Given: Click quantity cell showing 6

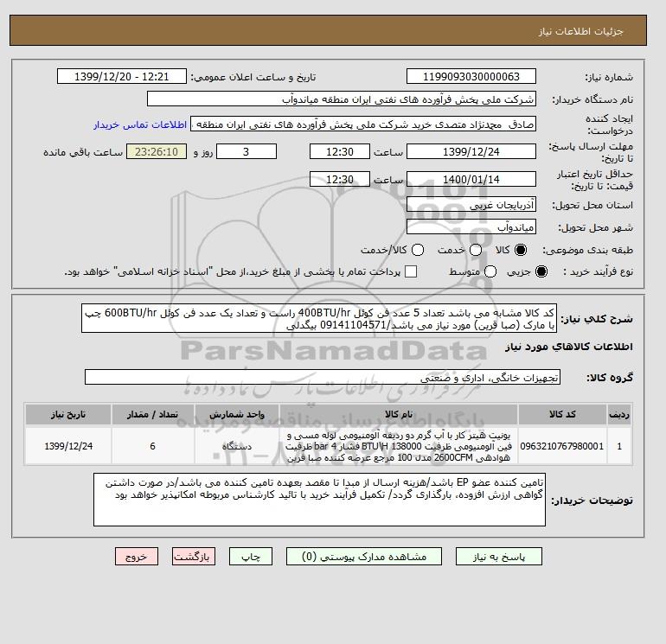Looking at the screenshot, I should point(153,446).
